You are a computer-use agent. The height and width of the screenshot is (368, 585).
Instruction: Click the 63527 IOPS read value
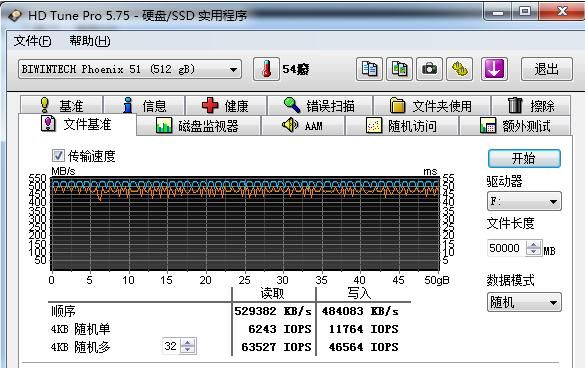276,347
